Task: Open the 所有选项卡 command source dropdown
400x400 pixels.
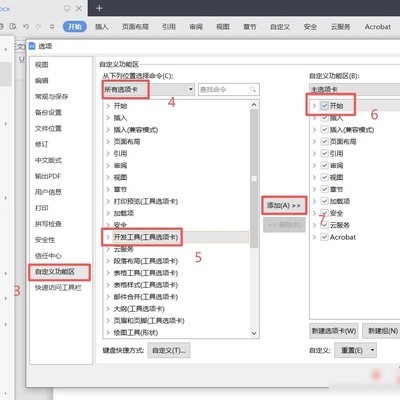Action: coord(148,89)
